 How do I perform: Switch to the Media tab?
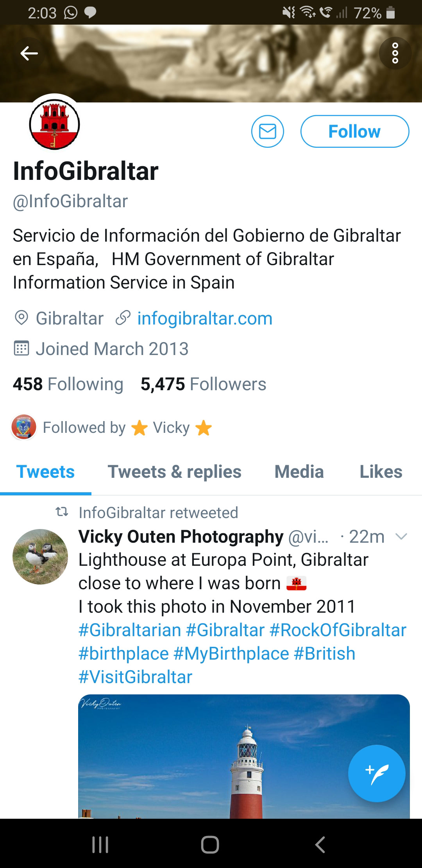299,472
